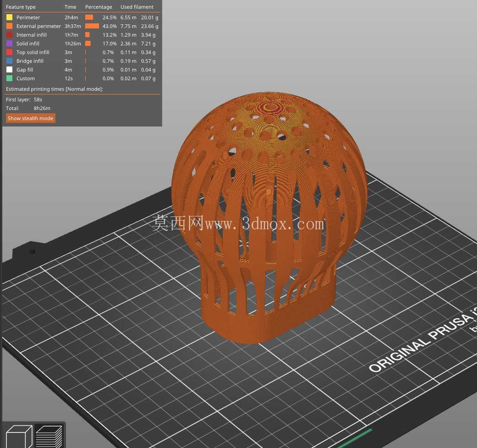The width and height of the screenshot is (477, 448).
Task: Select the Bridge infill label
Action: [x=30, y=61]
